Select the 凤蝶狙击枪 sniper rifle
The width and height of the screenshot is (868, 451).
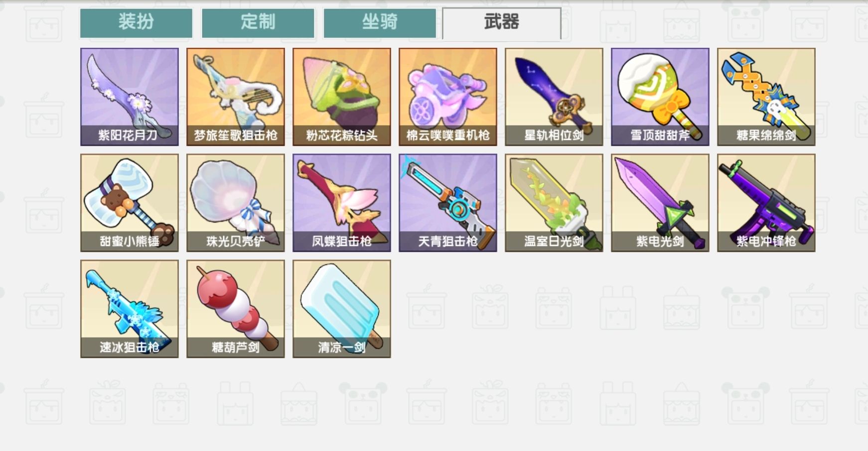(x=342, y=203)
